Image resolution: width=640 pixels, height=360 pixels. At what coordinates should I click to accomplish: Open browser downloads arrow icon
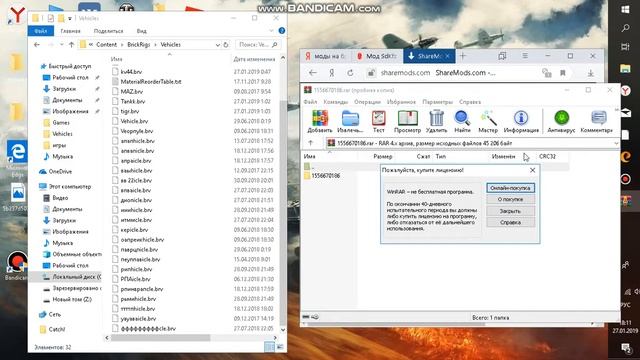[x=590, y=73]
